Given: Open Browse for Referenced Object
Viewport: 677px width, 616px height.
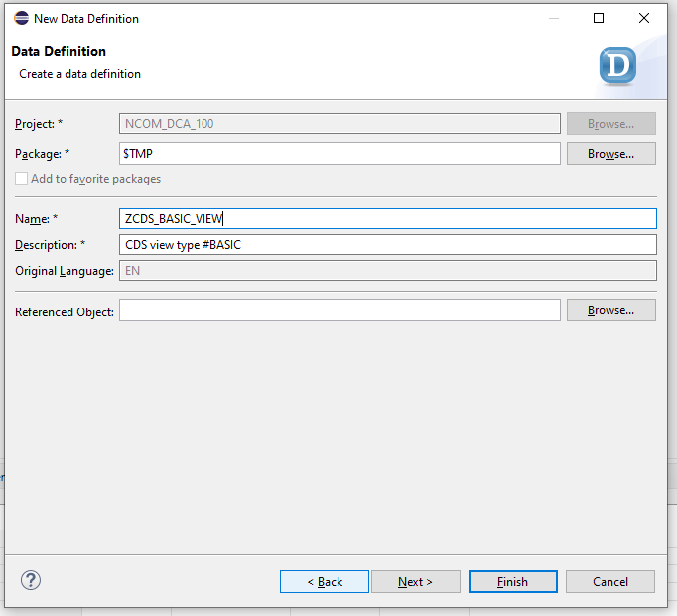Looking at the screenshot, I should coord(610,310).
